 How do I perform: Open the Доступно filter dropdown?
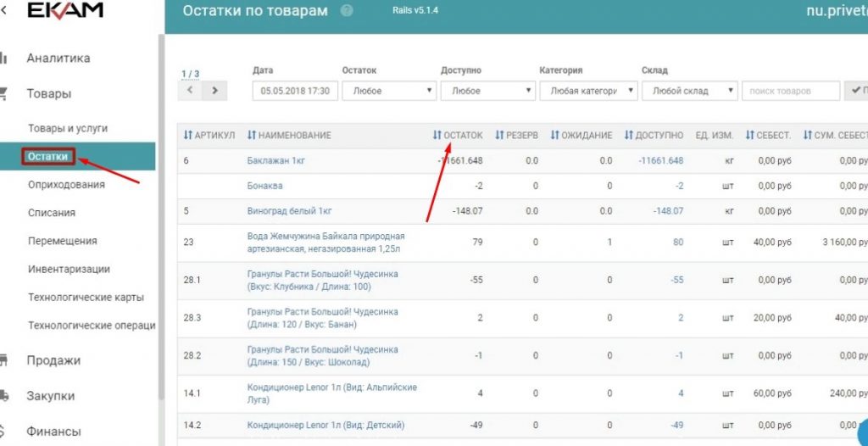tap(488, 91)
